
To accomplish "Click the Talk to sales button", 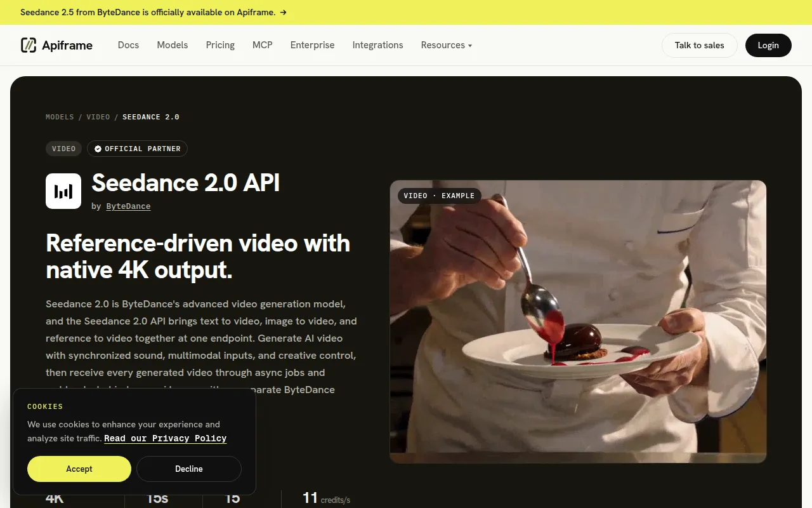I will point(700,45).
